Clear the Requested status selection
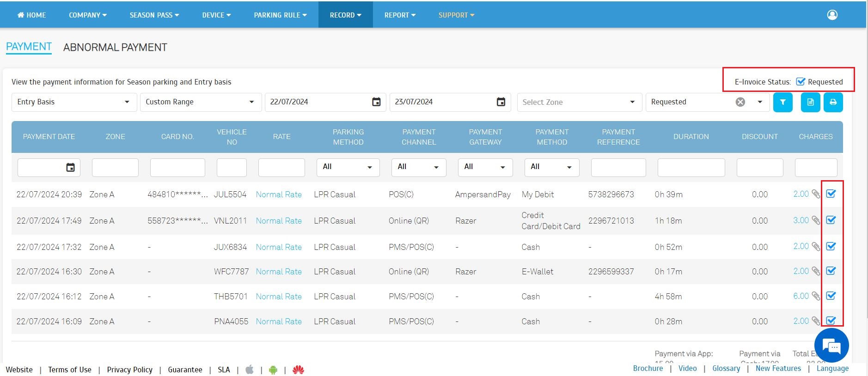868x376 pixels. click(740, 102)
